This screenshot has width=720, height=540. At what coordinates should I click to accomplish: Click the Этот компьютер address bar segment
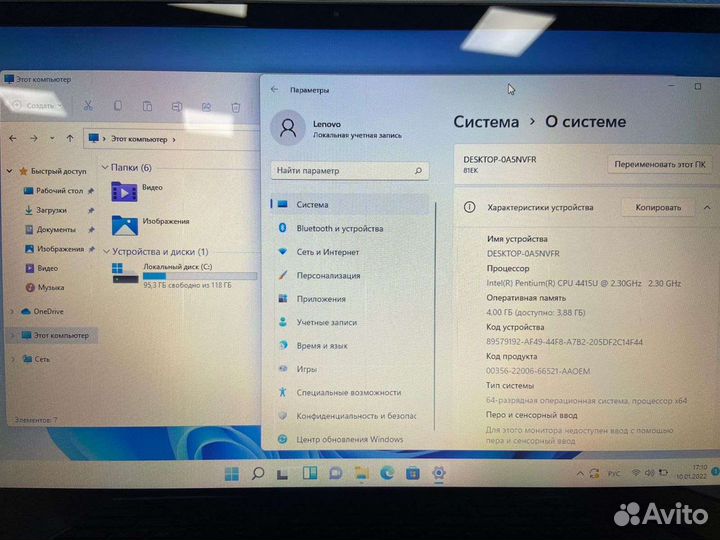pos(139,139)
